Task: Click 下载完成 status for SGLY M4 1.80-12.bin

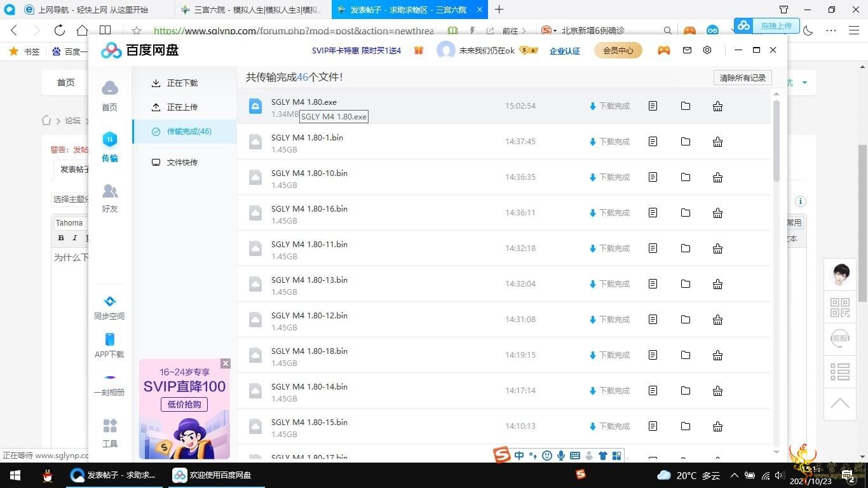Action: (609, 320)
